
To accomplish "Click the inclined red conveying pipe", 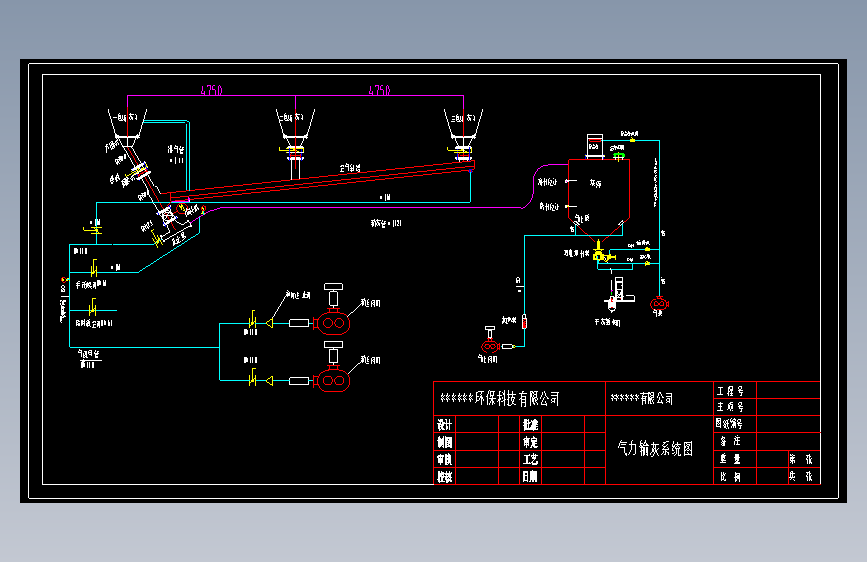I will 322,180.
